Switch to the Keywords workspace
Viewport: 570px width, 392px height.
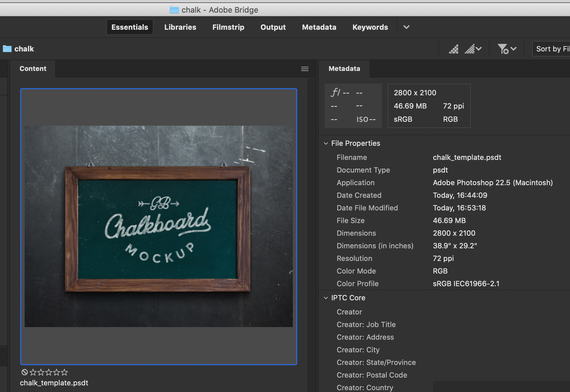(x=370, y=27)
